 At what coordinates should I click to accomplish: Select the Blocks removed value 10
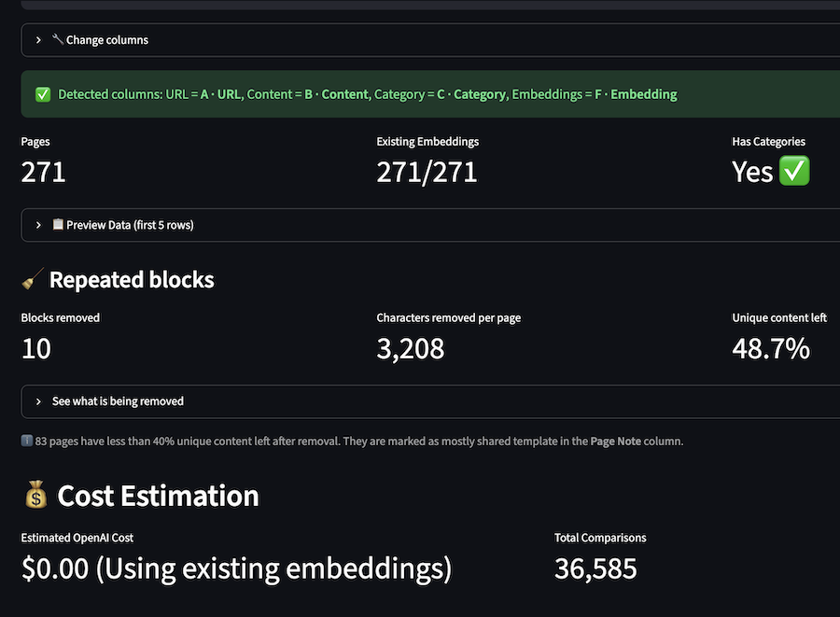36,349
